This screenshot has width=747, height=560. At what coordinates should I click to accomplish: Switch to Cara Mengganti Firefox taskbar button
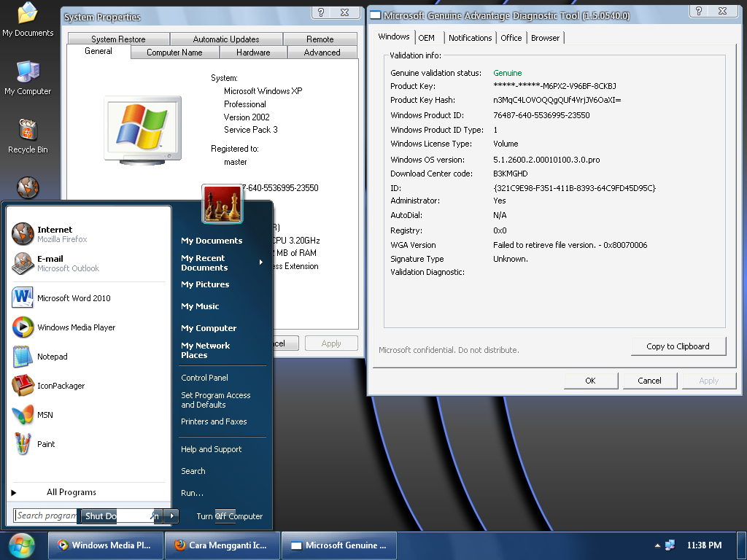click(222, 545)
